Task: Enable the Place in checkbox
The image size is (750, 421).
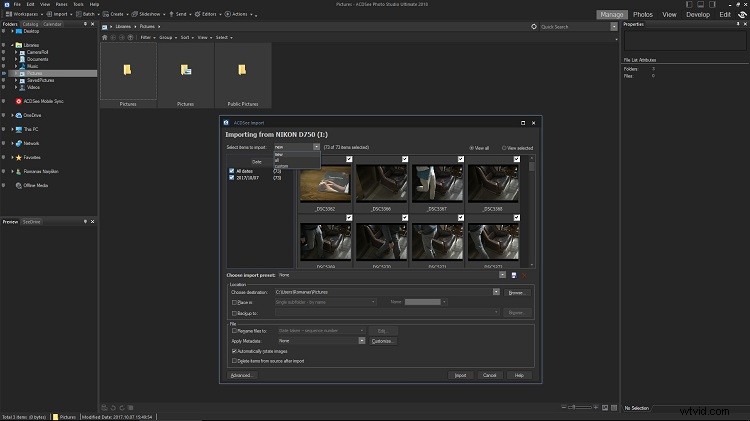Action: pos(234,302)
